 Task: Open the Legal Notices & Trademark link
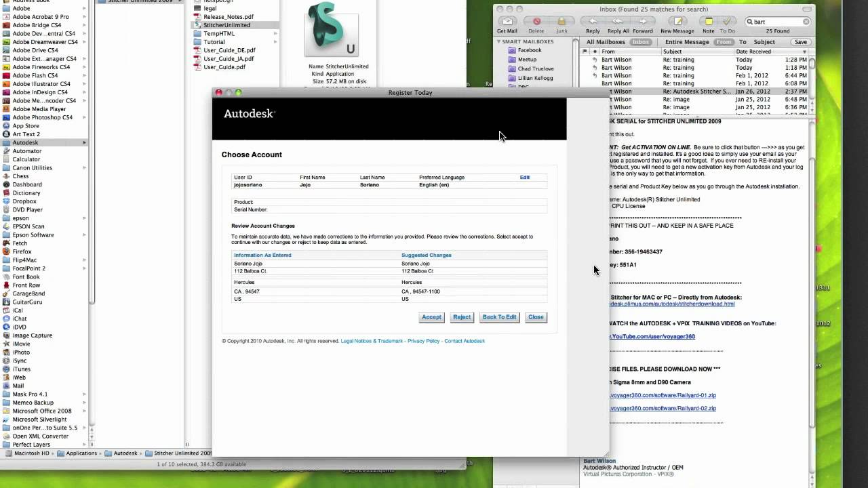[x=372, y=341]
